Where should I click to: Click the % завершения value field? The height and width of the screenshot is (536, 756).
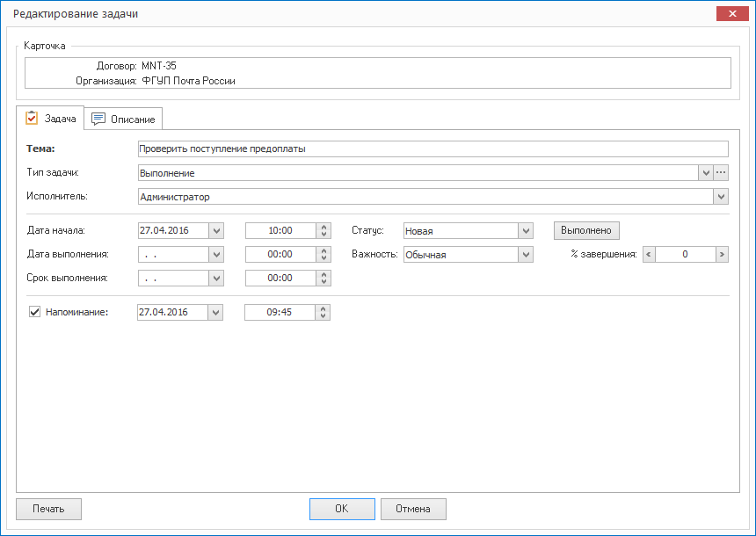click(x=685, y=254)
